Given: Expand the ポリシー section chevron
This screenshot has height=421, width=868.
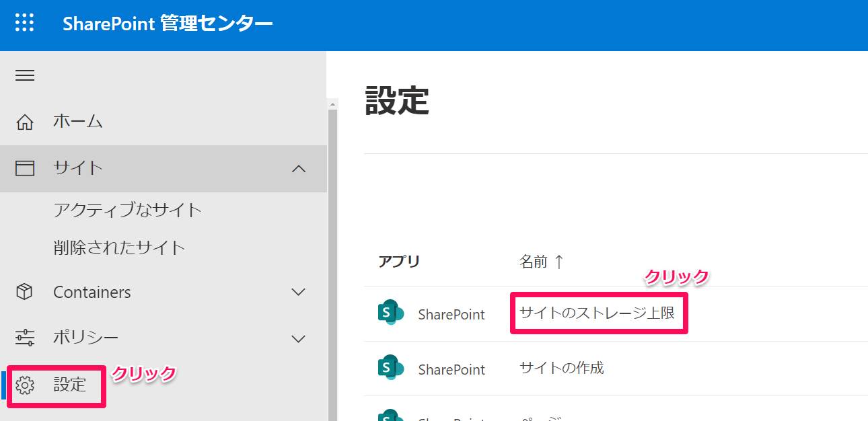Looking at the screenshot, I should [x=299, y=338].
